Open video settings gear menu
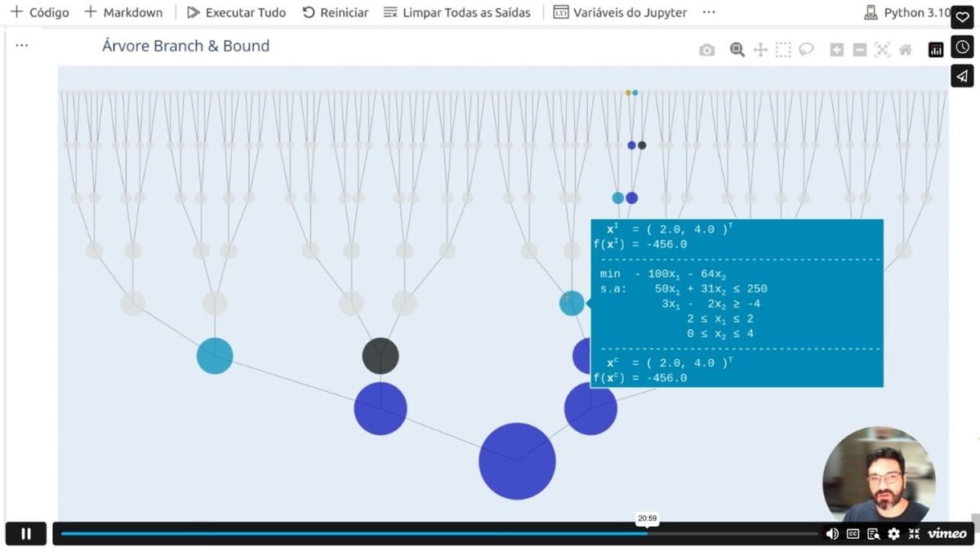 893,534
